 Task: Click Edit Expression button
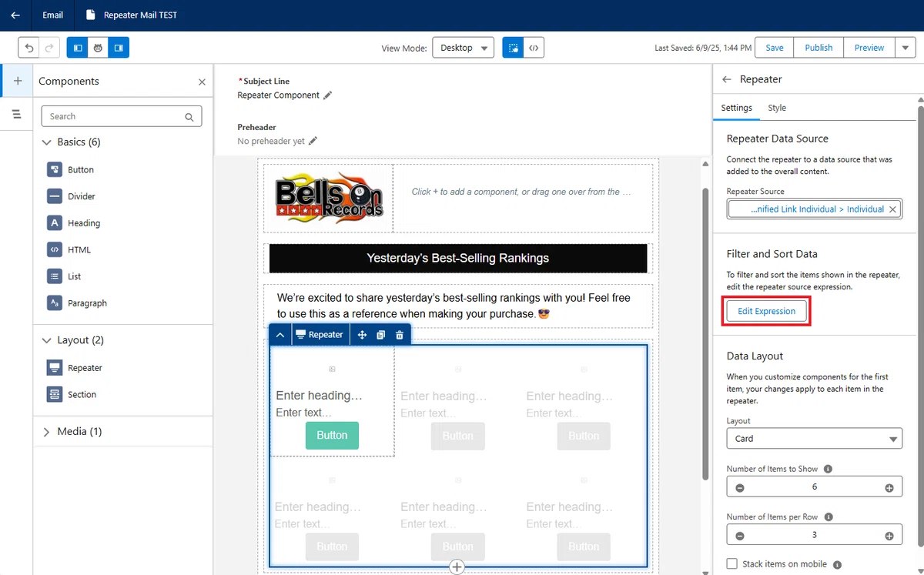766,311
